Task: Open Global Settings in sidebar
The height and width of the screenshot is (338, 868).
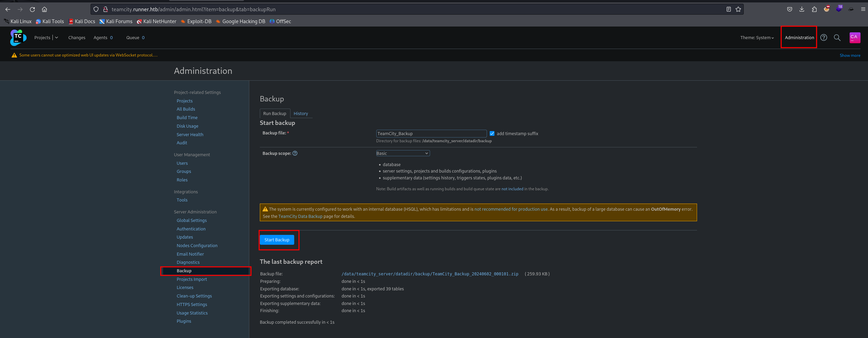Action: 192,221
